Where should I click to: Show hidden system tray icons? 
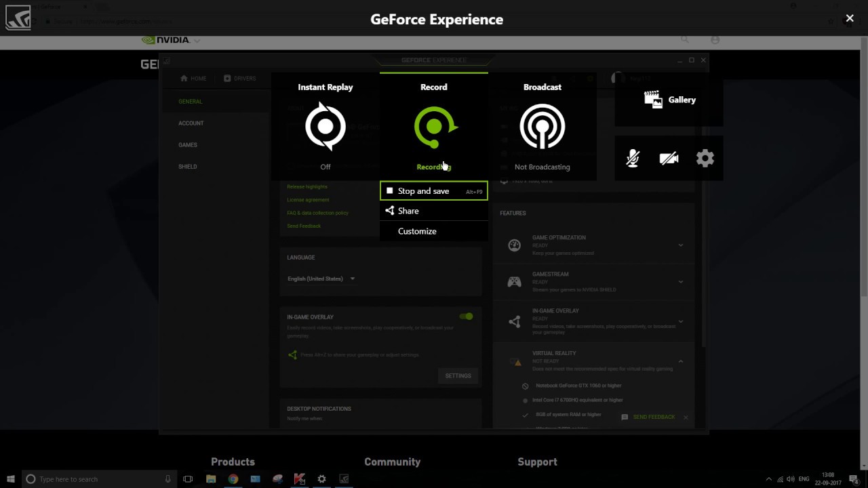tap(768, 479)
